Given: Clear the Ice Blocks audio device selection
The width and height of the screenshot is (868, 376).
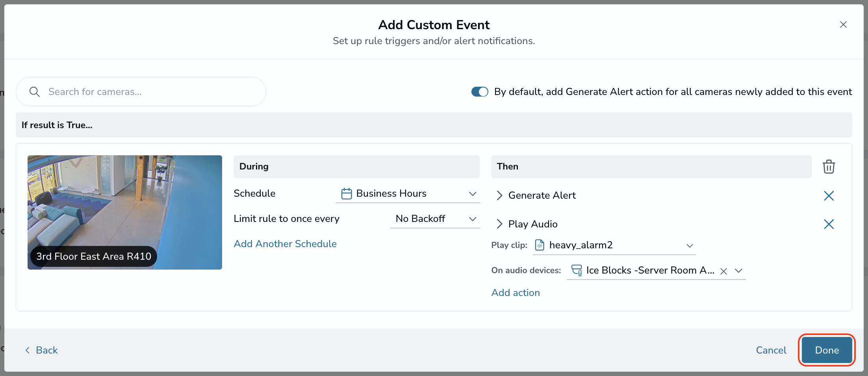Looking at the screenshot, I should pyautogui.click(x=723, y=271).
